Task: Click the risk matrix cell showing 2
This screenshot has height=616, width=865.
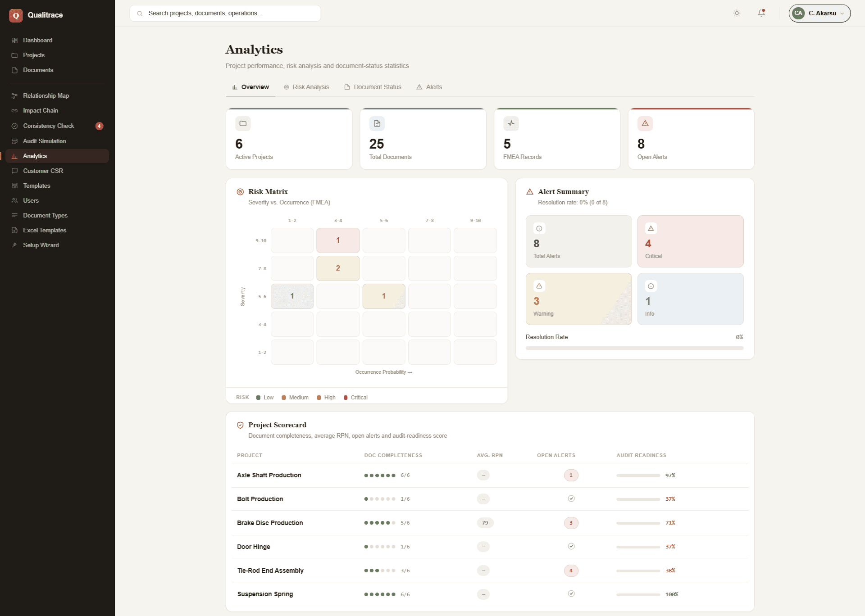Action: click(338, 268)
